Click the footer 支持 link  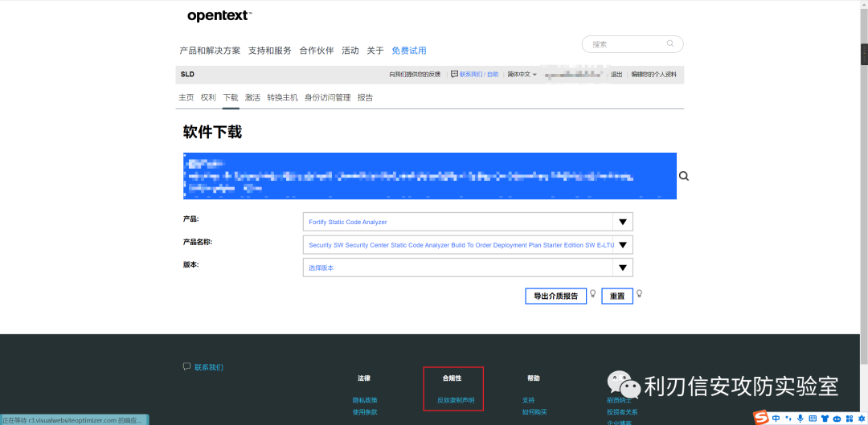tap(528, 399)
